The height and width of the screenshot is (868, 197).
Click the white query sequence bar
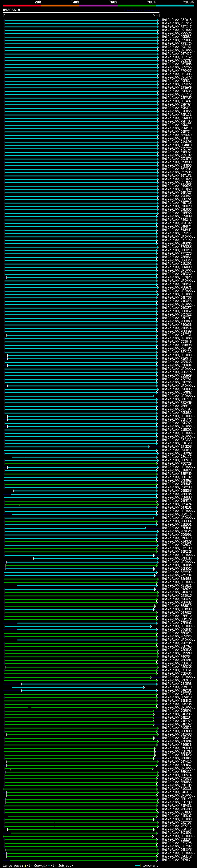click(x=81, y=12)
